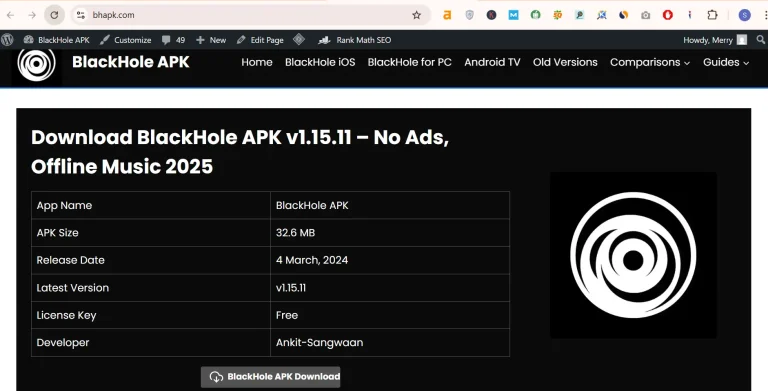Select the 'Latest Version' table cell
The height and width of the screenshot is (391, 768).
click(x=151, y=288)
